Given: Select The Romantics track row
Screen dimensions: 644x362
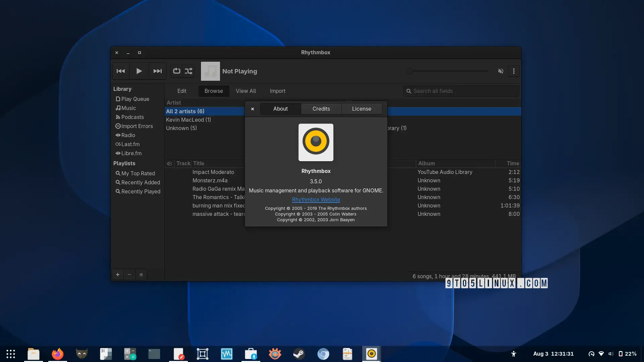Looking at the screenshot, I should coord(218,197).
